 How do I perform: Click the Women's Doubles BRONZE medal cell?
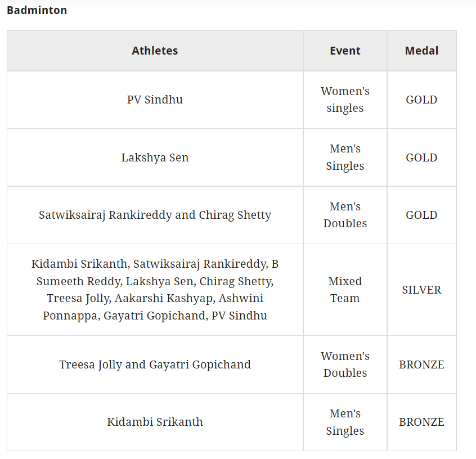coord(421,364)
